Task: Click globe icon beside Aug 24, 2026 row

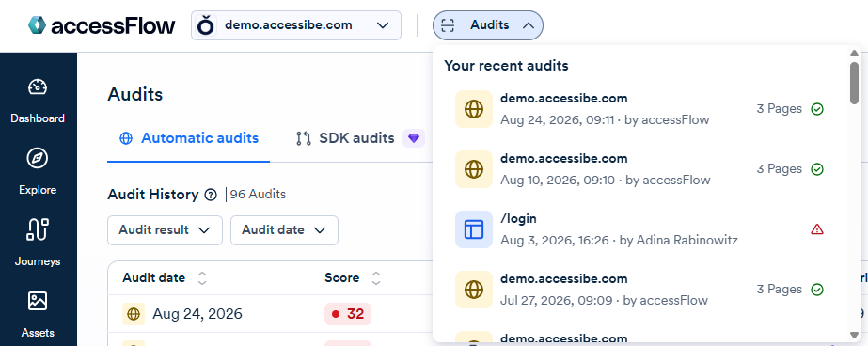Action: (134, 314)
